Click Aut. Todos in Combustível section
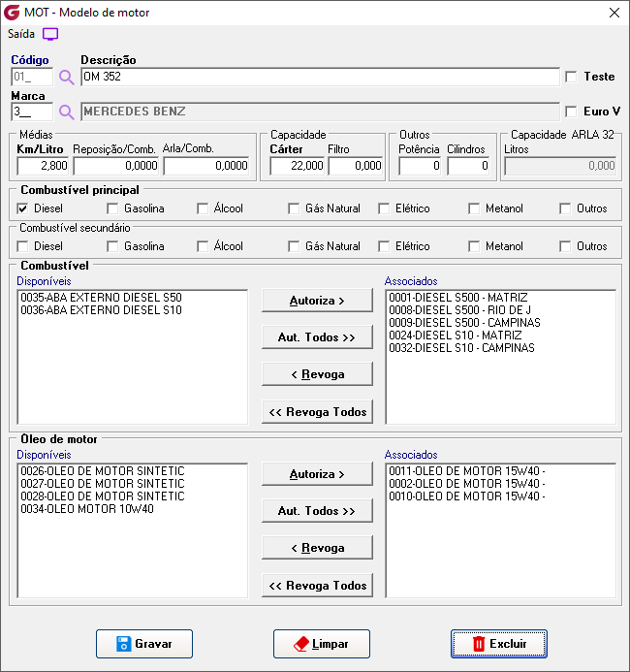The image size is (630, 672). pos(317,337)
